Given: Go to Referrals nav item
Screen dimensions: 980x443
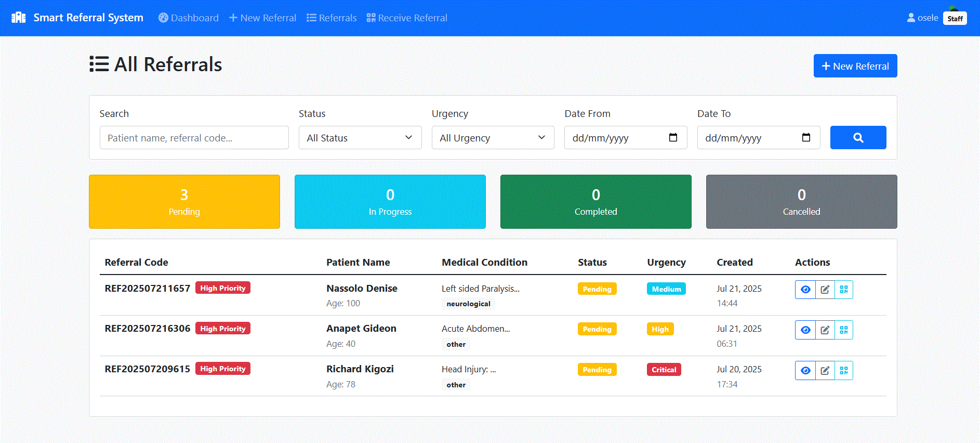Looking at the screenshot, I should point(332,18).
